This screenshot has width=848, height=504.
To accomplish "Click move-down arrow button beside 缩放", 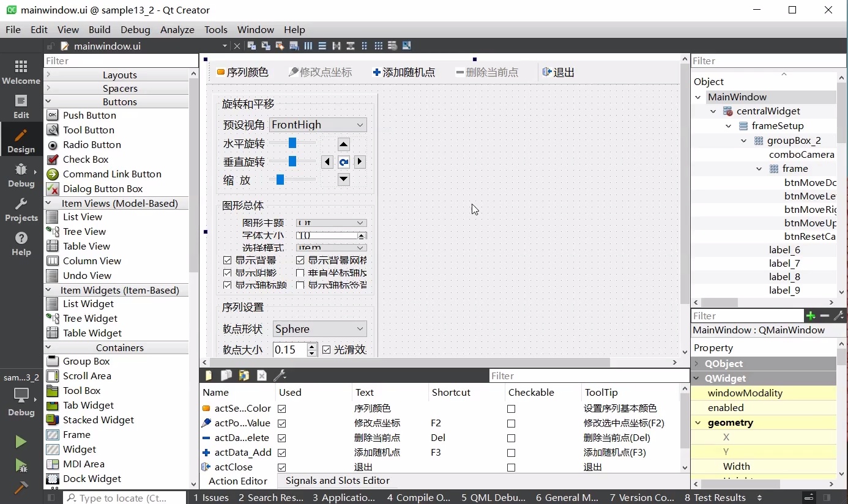I will coord(344,179).
